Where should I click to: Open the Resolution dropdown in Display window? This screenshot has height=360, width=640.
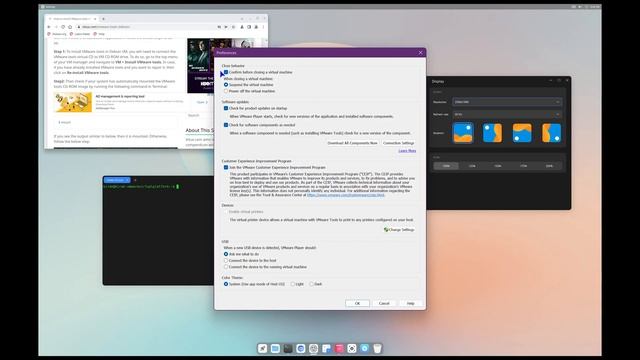[507, 102]
